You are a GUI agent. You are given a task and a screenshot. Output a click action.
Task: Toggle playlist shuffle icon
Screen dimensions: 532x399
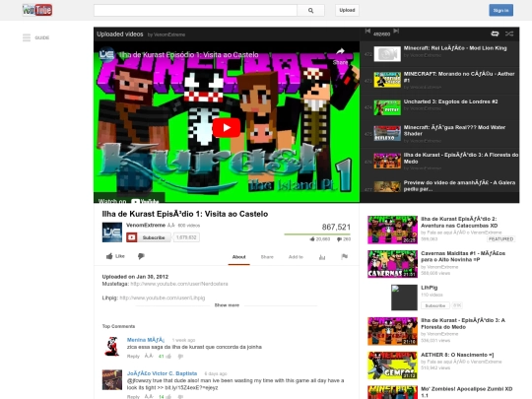[x=509, y=33]
